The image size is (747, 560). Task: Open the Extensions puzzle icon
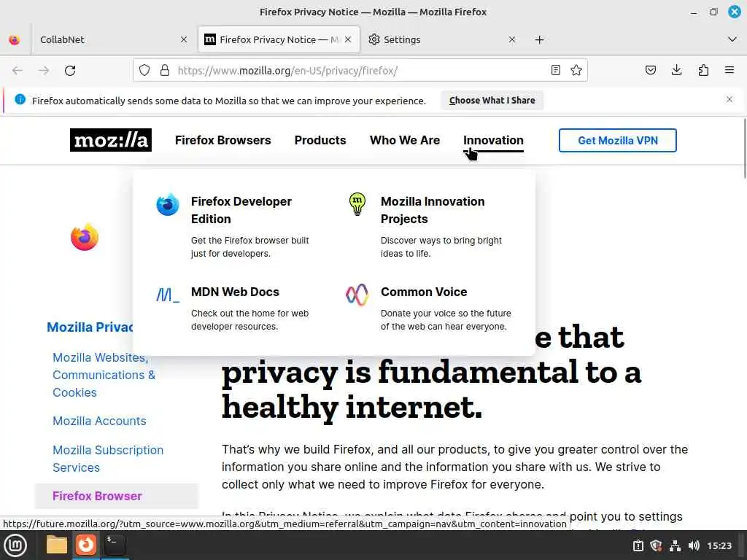coord(703,71)
